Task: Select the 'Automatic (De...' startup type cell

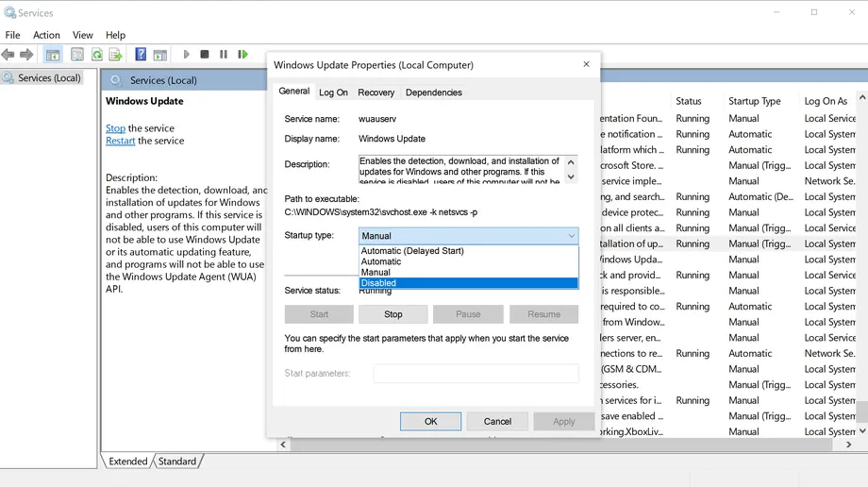Action: click(760, 196)
